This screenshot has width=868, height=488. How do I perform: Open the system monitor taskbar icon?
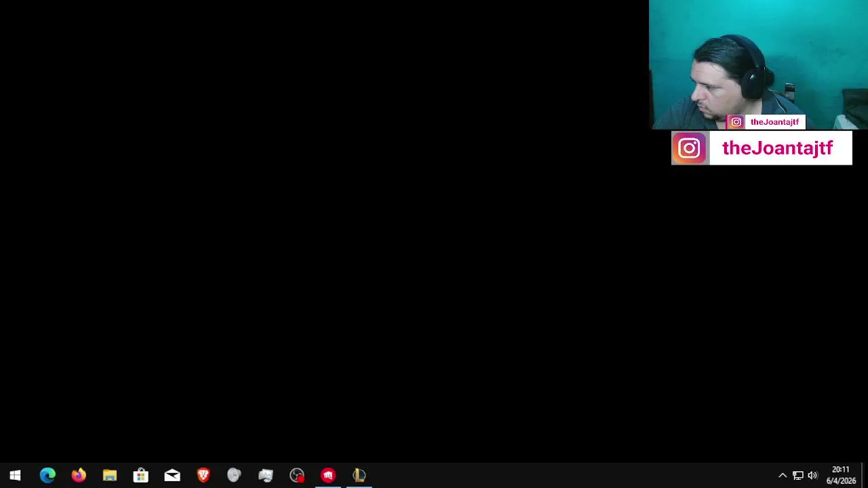[266, 475]
